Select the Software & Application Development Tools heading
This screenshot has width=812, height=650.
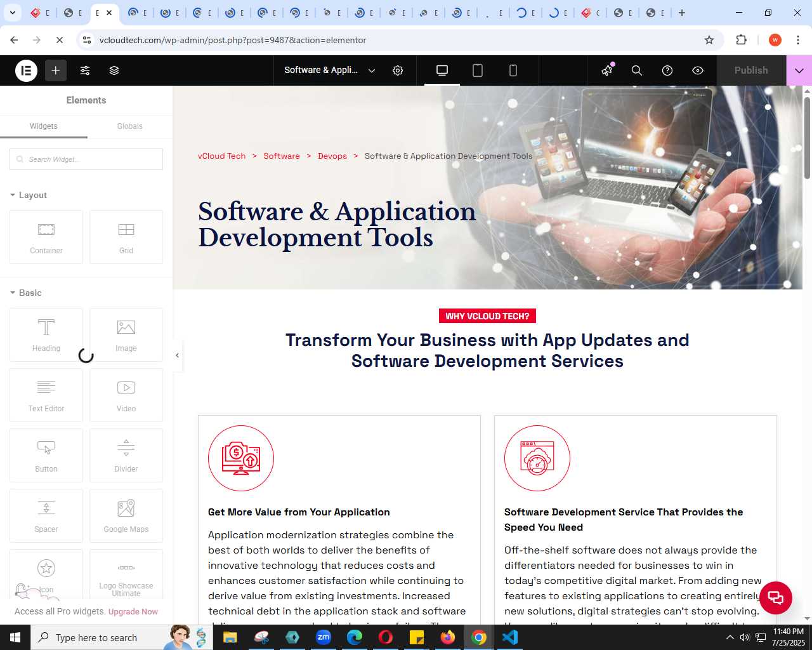coord(337,225)
